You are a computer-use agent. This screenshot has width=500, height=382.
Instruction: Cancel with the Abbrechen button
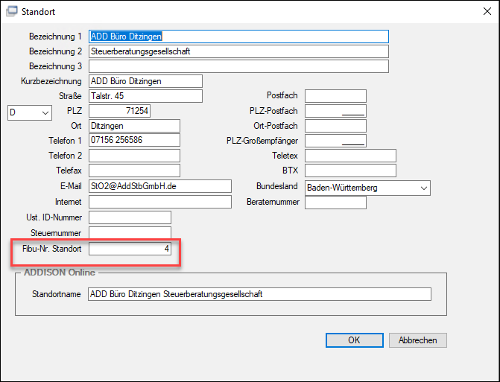[418, 340]
